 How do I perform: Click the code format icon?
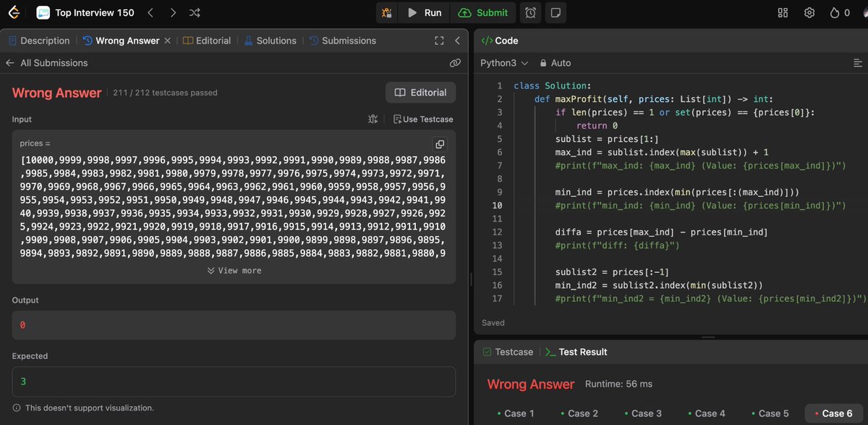858,63
